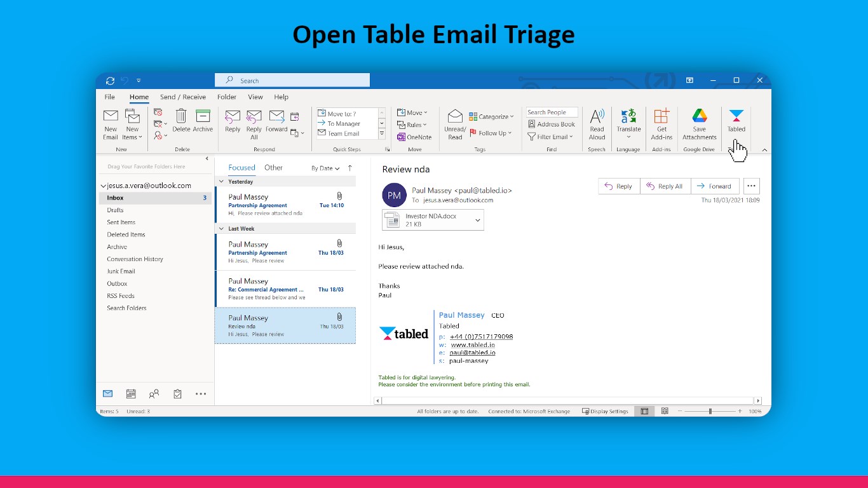868x488 pixels.
Task: Click Forward in the ribbon
Action: (x=276, y=121)
